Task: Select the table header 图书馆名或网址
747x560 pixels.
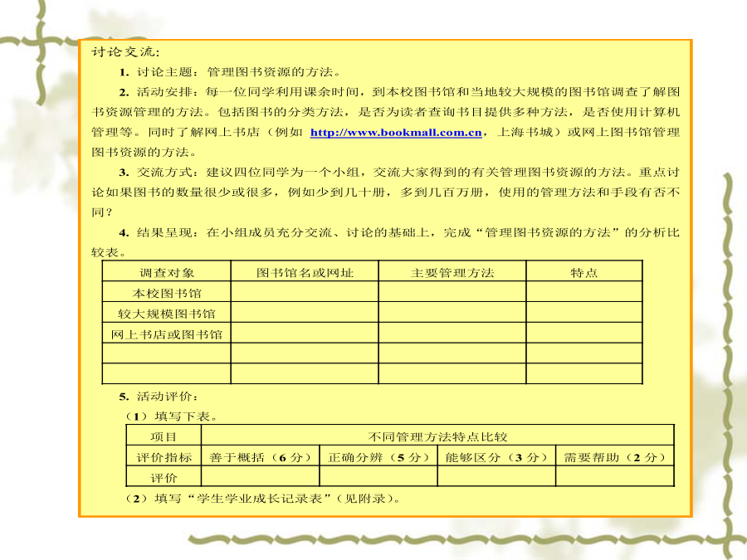Action: tap(305, 273)
